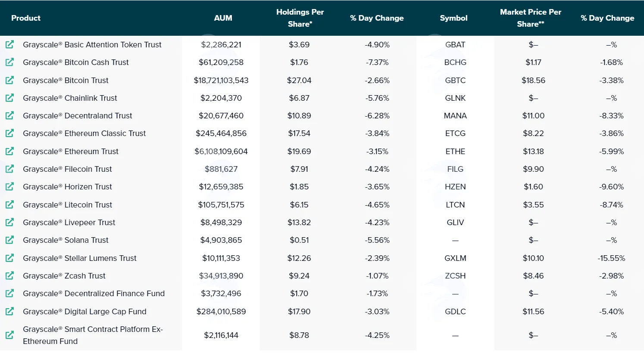Click the Holdings Per Share column header
The height and width of the screenshot is (353, 644).
300,18
